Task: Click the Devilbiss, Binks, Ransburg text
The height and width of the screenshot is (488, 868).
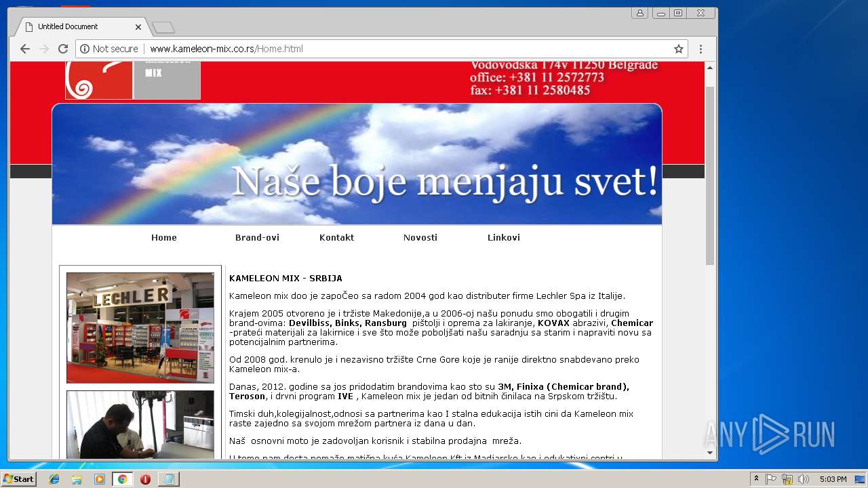Action: click(x=348, y=323)
